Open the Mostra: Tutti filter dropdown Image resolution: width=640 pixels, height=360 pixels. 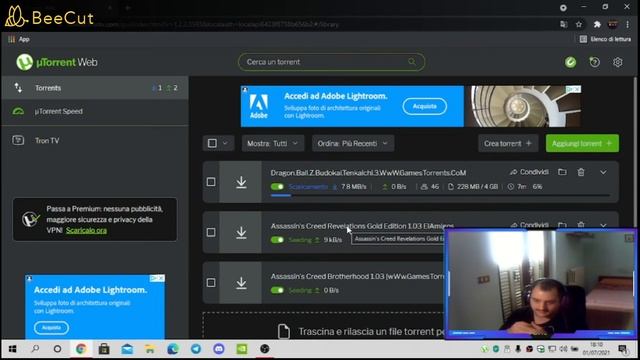click(273, 143)
